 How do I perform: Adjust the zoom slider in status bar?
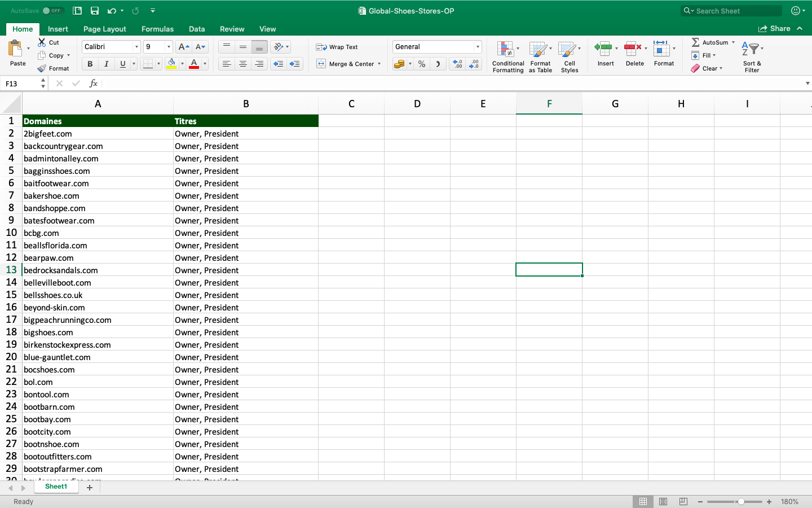click(x=741, y=502)
